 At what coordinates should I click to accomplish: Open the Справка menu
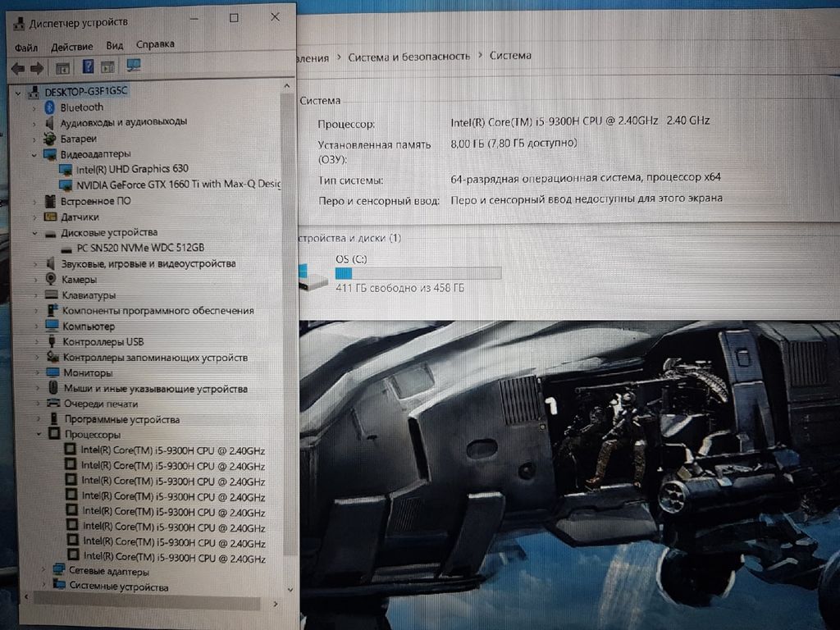[155, 44]
